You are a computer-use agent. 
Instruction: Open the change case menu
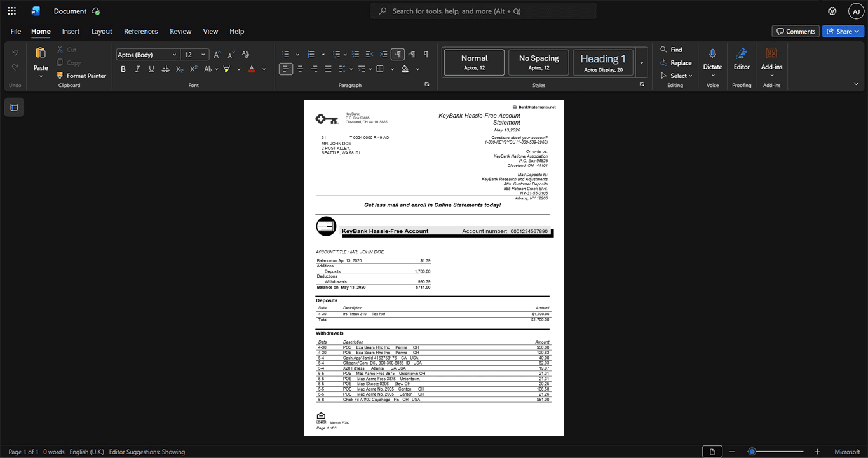click(210, 69)
